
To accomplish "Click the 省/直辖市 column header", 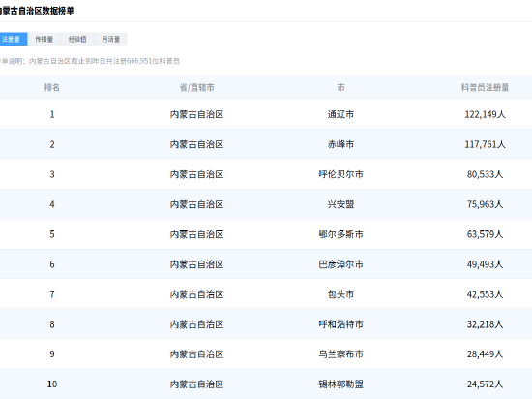I will click(196, 87).
